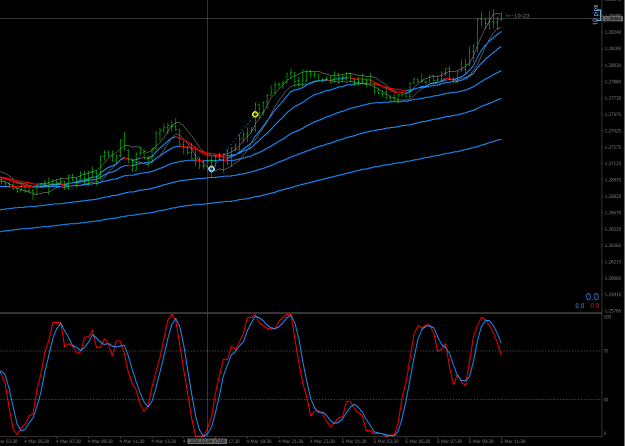Screen dimensions: 625x446
Task: Click the '5 Mar 09:30' time axis label
Action: (482, 442)
